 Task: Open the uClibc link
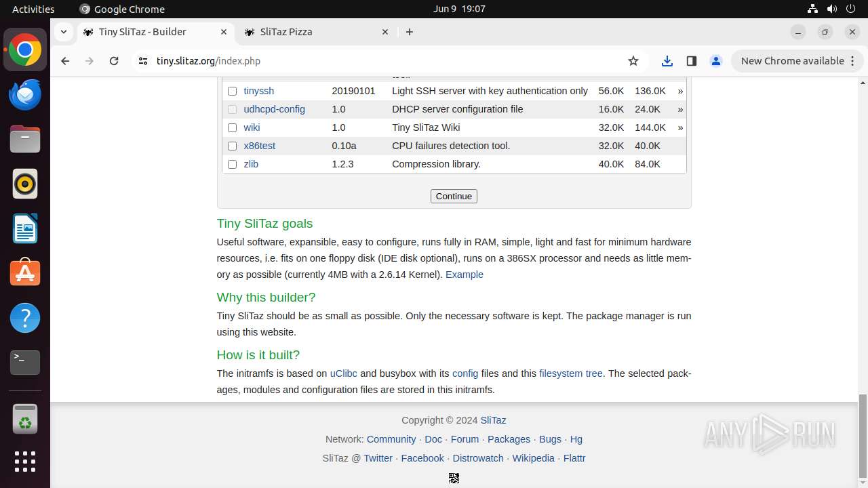pyautogui.click(x=344, y=373)
